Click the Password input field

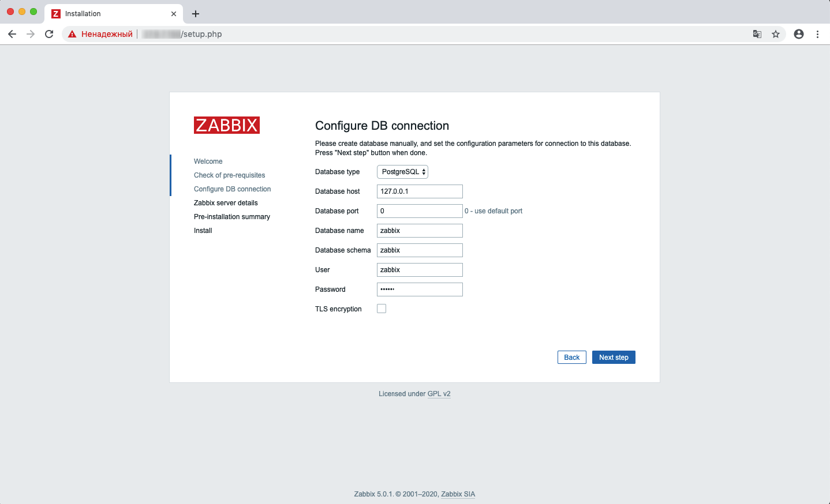point(420,289)
